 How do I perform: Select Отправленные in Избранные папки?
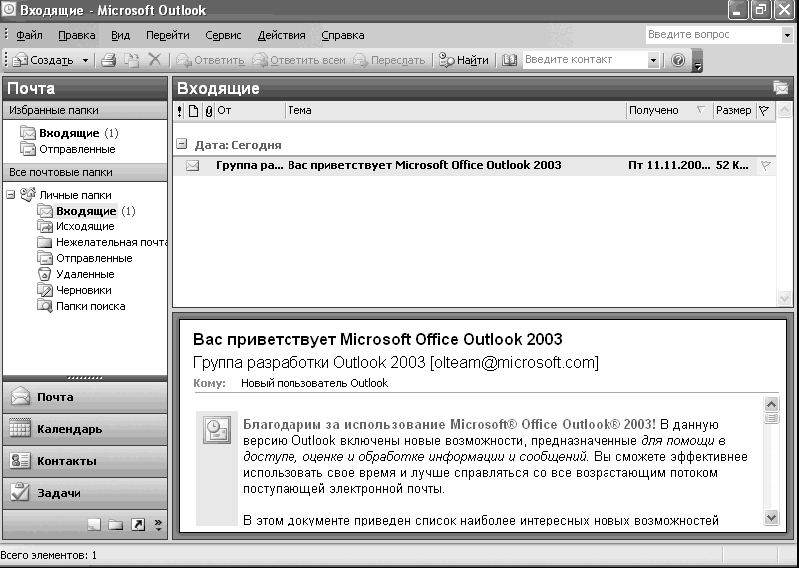(68, 149)
